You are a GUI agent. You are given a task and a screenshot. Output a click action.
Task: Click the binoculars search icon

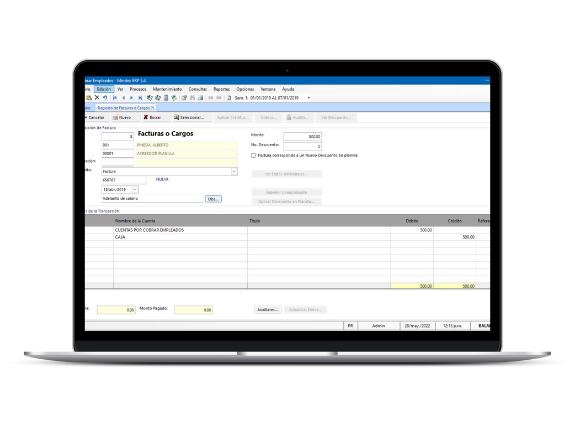(x=192, y=98)
